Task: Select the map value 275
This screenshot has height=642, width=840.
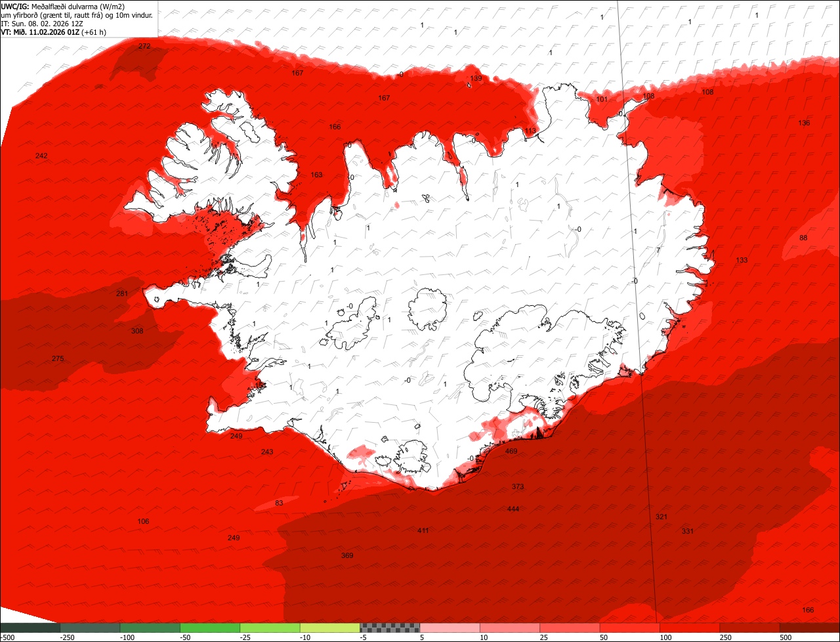Action: 58,358
